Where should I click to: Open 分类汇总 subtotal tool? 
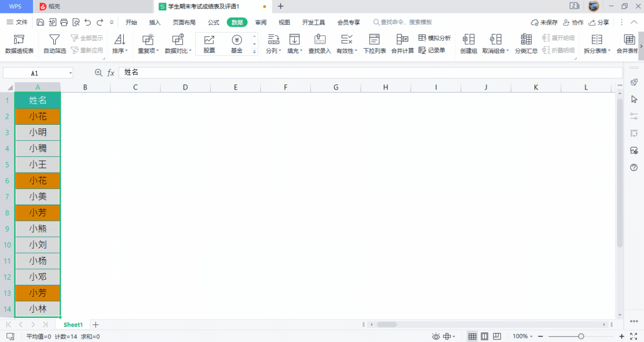[526, 44]
